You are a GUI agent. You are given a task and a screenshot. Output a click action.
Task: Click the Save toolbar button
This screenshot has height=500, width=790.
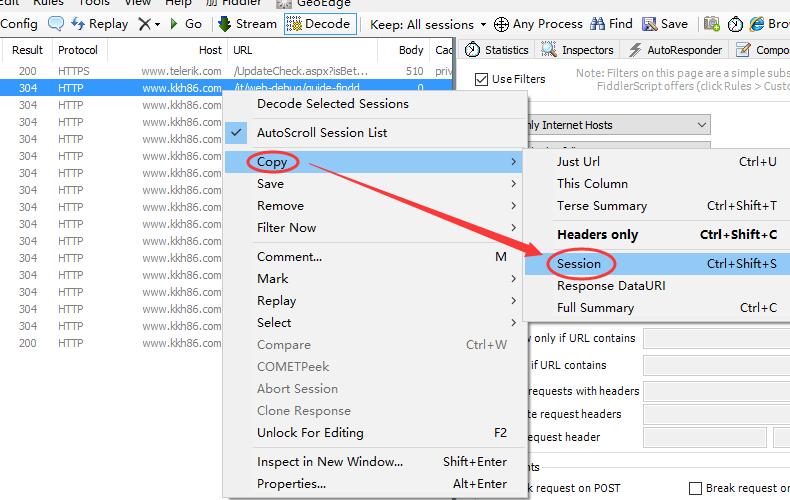pos(665,24)
